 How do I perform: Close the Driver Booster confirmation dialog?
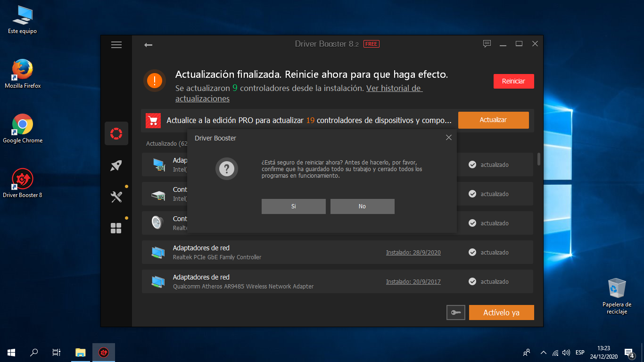point(449,138)
